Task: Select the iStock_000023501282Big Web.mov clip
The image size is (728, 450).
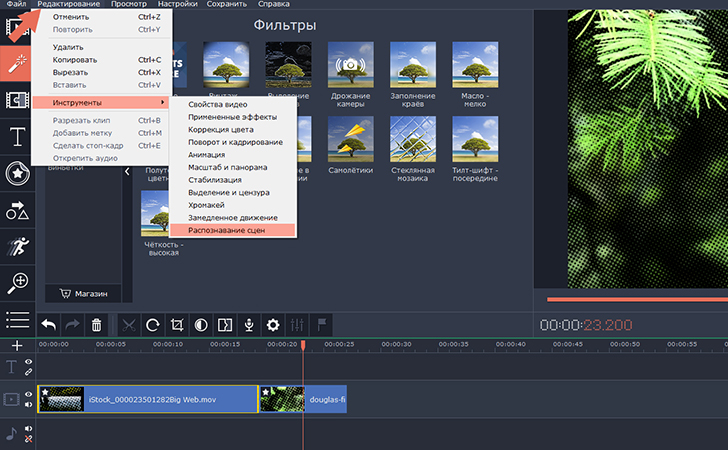Action: coord(148,399)
